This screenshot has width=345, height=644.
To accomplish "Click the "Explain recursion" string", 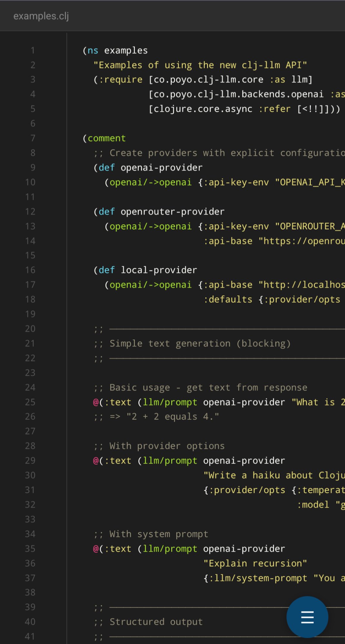I will [x=255, y=563].
